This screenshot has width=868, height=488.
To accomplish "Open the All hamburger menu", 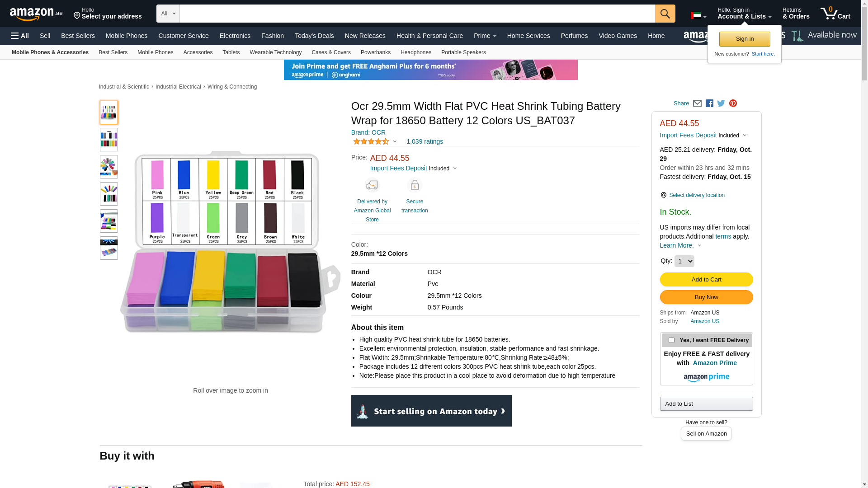I will click(20, 36).
